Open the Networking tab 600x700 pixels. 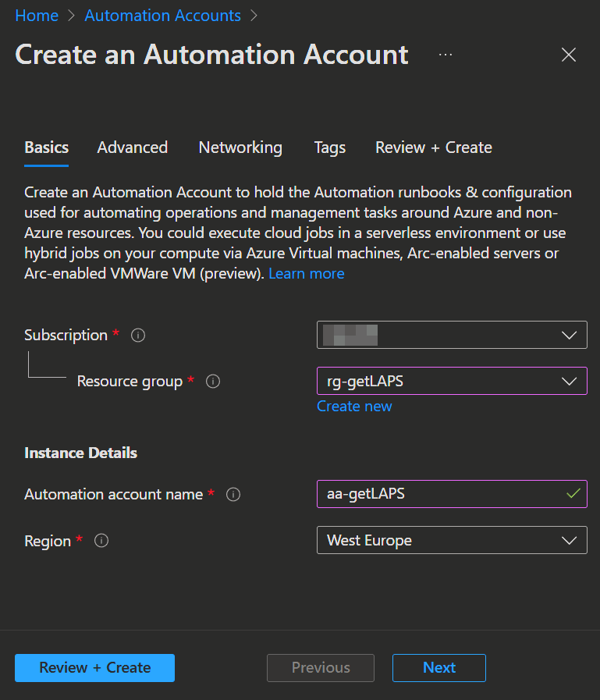(x=240, y=147)
